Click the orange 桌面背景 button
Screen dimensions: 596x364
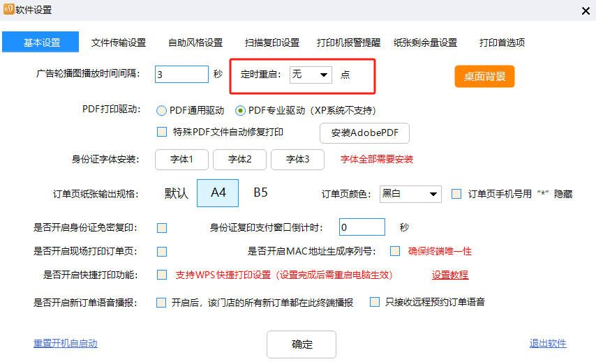click(484, 76)
